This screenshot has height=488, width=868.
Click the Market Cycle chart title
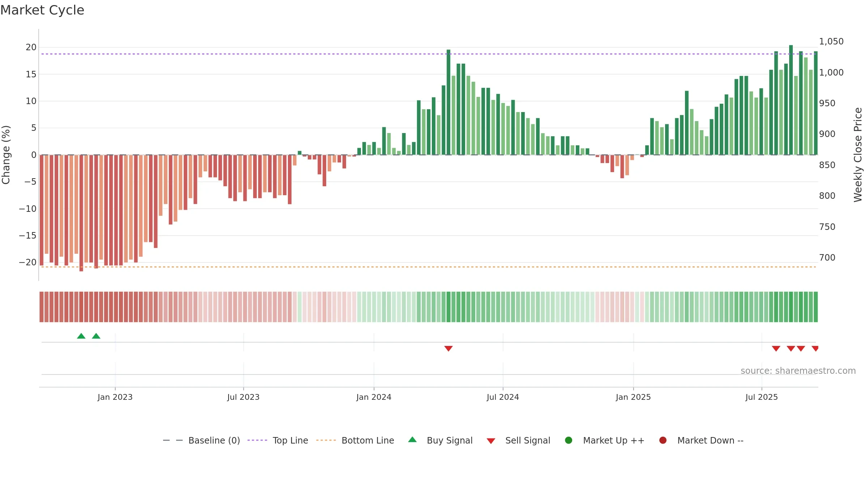click(x=42, y=10)
